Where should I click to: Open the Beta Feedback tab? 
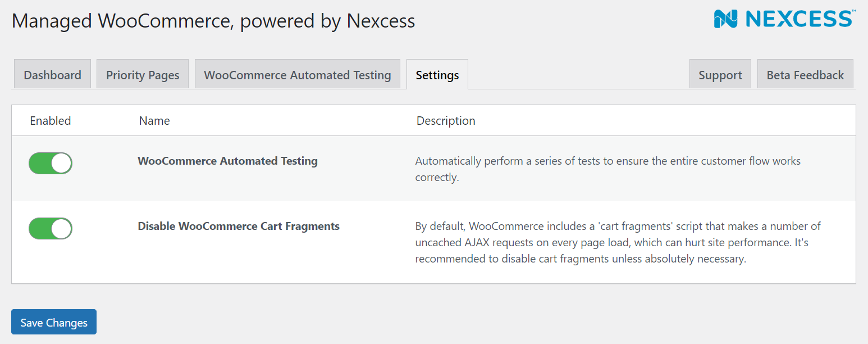click(805, 75)
